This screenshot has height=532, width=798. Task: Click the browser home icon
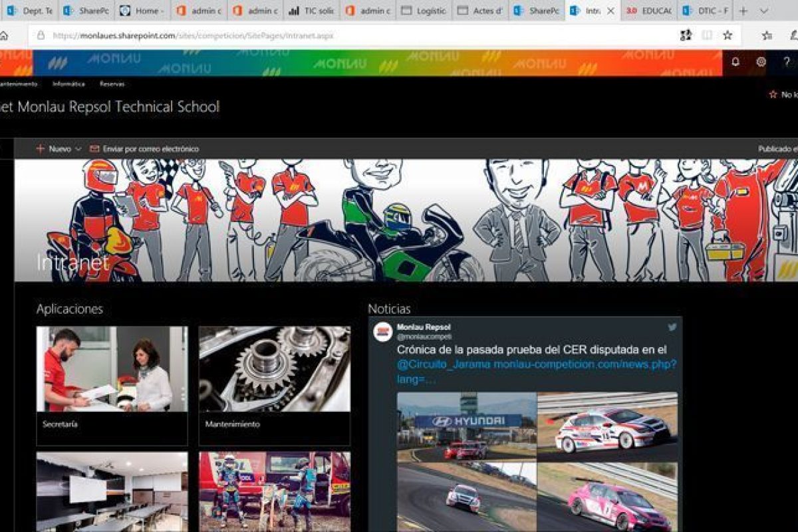(4, 35)
